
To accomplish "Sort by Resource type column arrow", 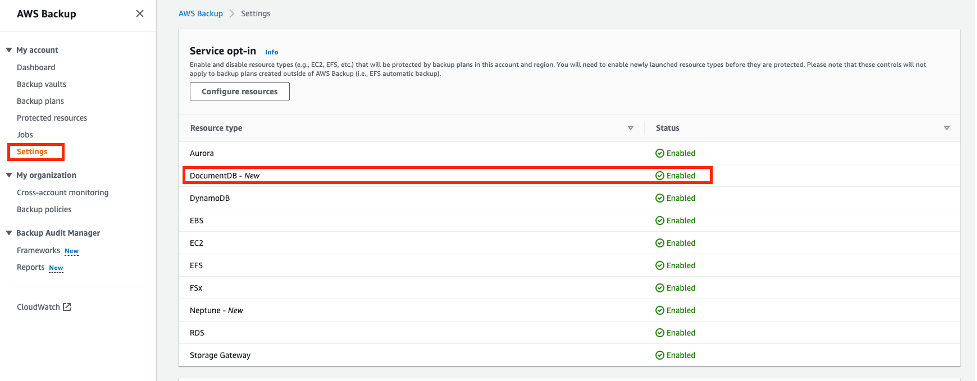I will point(631,128).
